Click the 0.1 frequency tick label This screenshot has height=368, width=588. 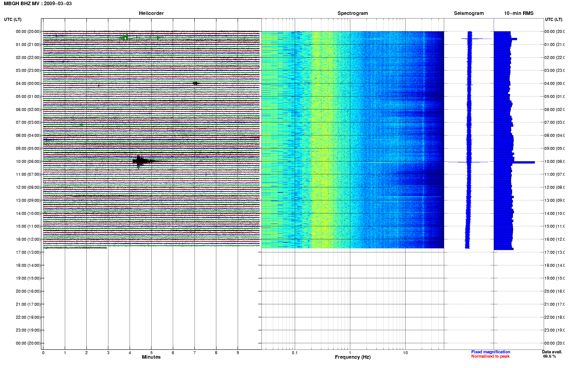point(295,353)
